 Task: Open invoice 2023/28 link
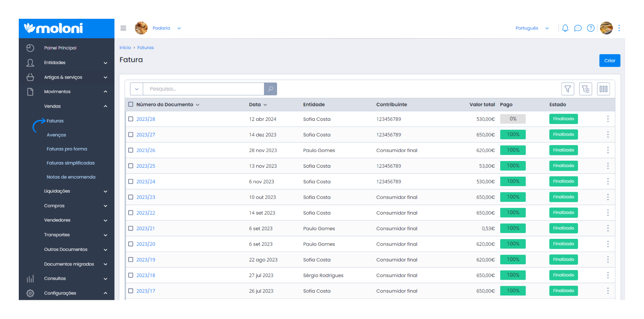click(x=146, y=119)
